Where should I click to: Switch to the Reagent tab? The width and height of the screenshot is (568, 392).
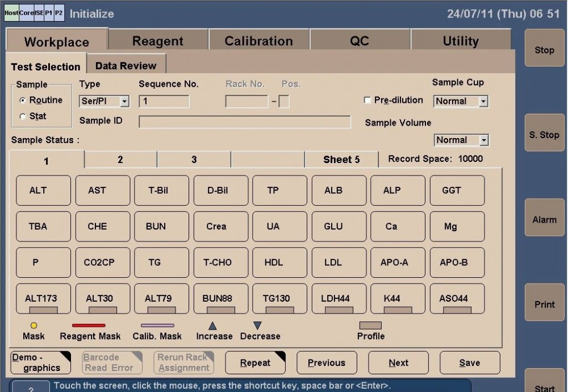[x=158, y=40]
